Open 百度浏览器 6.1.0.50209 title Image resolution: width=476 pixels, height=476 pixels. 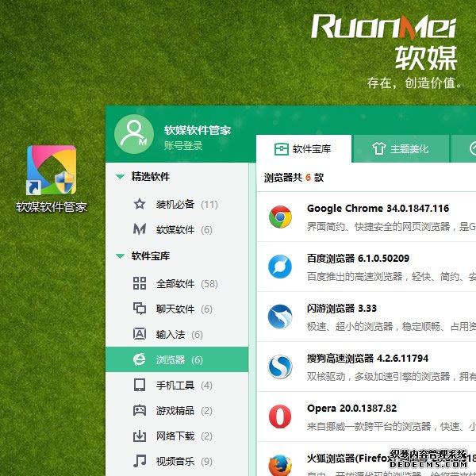(358, 259)
